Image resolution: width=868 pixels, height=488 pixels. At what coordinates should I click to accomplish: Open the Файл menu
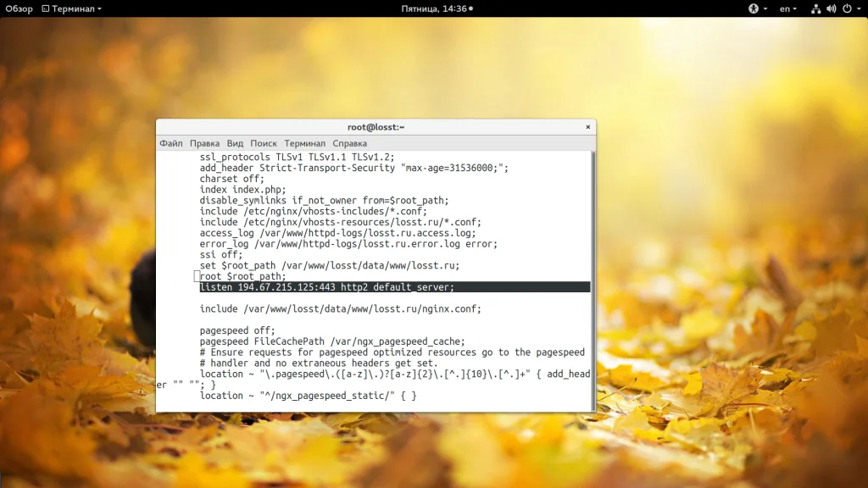170,144
